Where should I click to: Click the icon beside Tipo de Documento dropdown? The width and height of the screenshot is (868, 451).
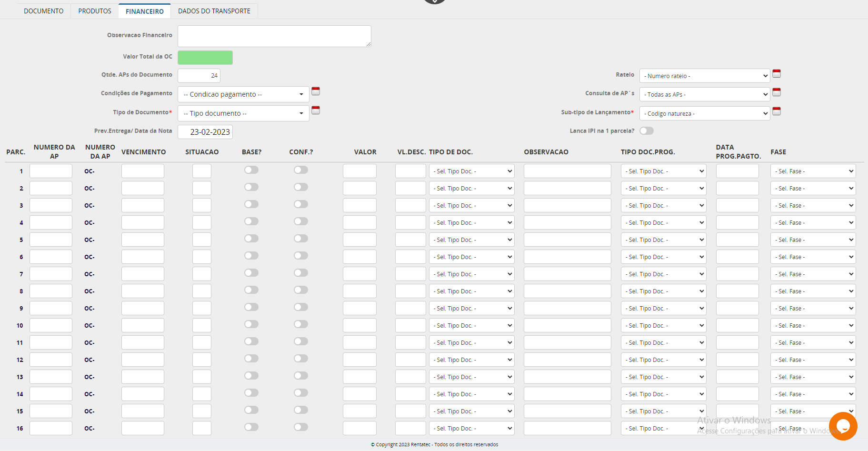315,110
